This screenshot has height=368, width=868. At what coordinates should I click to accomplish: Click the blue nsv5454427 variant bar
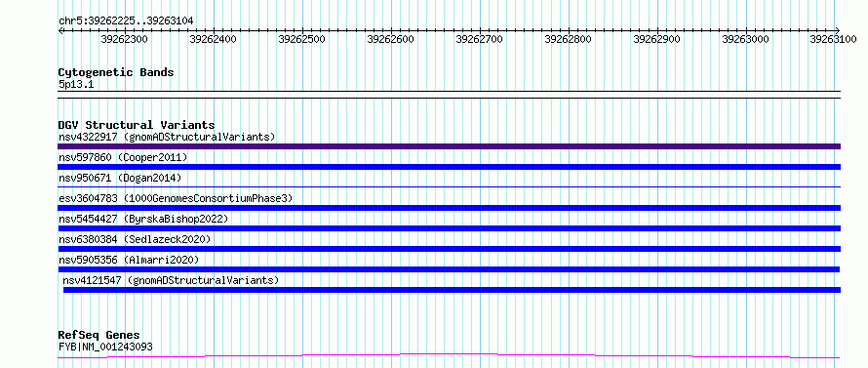449,228
